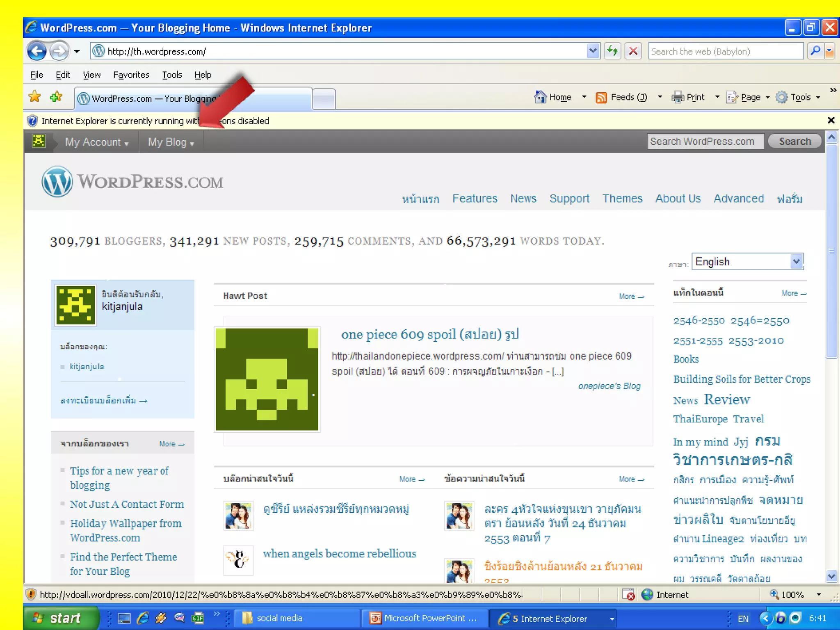This screenshot has width=840, height=630.
Task: Open the Favorites menu
Action: [131, 75]
